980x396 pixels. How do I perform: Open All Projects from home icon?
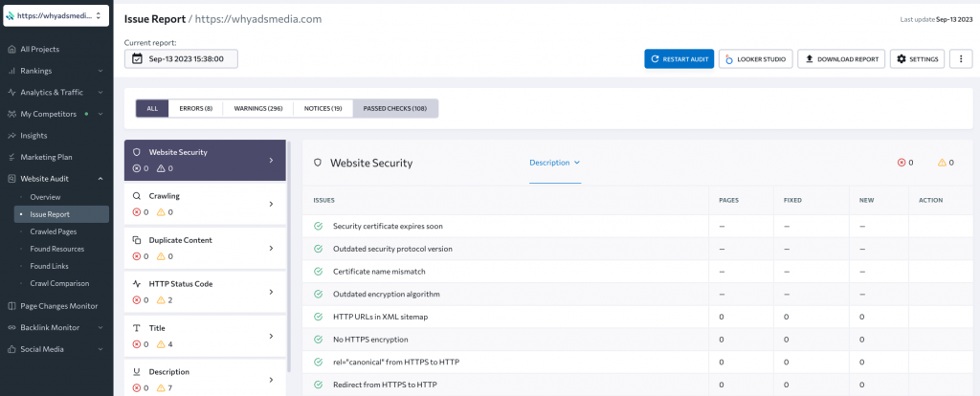point(11,50)
